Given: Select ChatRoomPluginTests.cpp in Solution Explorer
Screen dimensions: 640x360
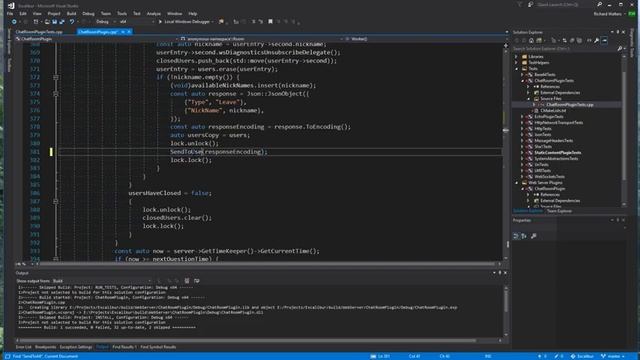Looking at the screenshot, I should [x=570, y=105].
